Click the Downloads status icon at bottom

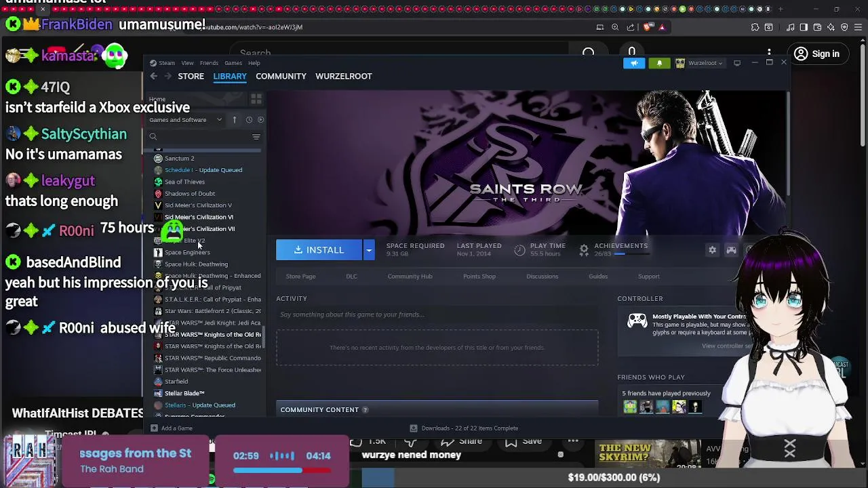pos(413,428)
